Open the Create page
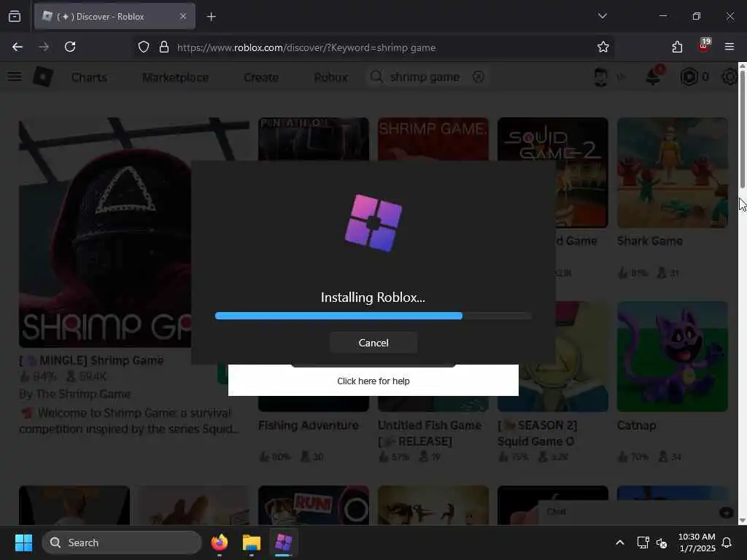Image resolution: width=747 pixels, height=560 pixels. 261,77
